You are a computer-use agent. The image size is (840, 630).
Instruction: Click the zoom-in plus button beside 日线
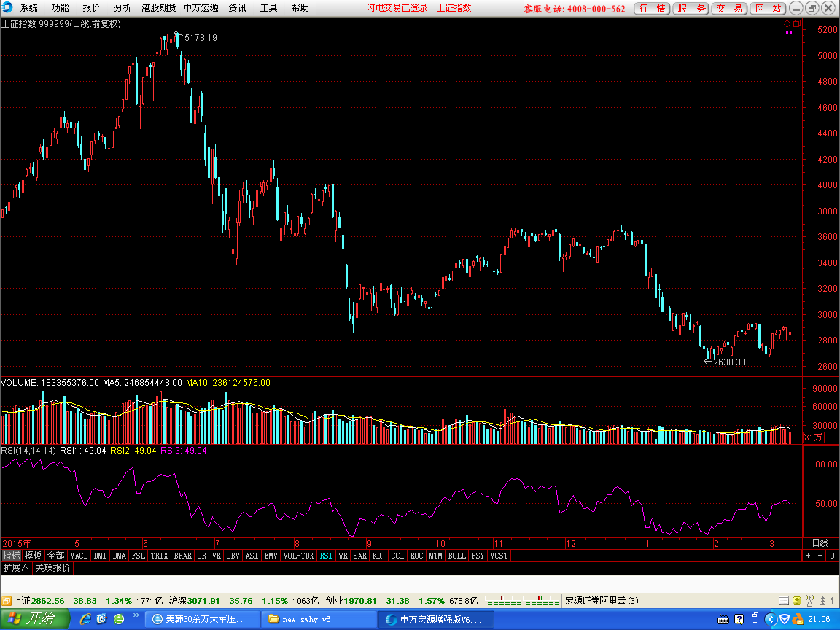[x=809, y=556]
